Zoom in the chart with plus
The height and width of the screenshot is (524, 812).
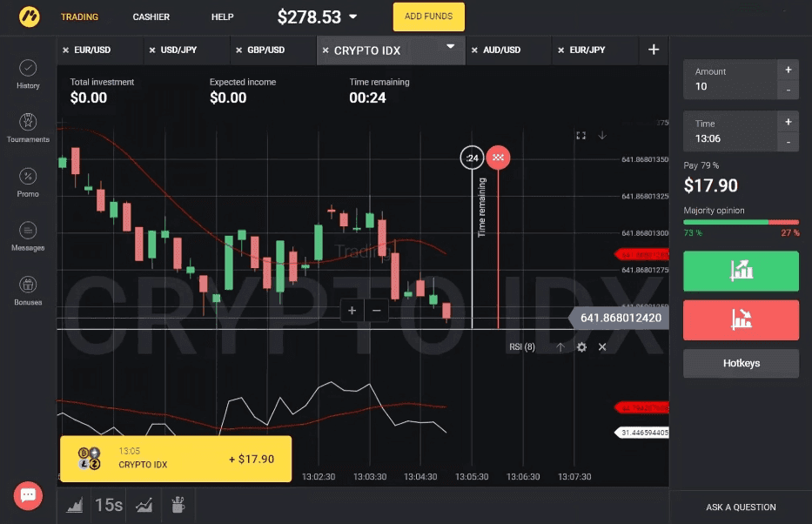[352, 311]
